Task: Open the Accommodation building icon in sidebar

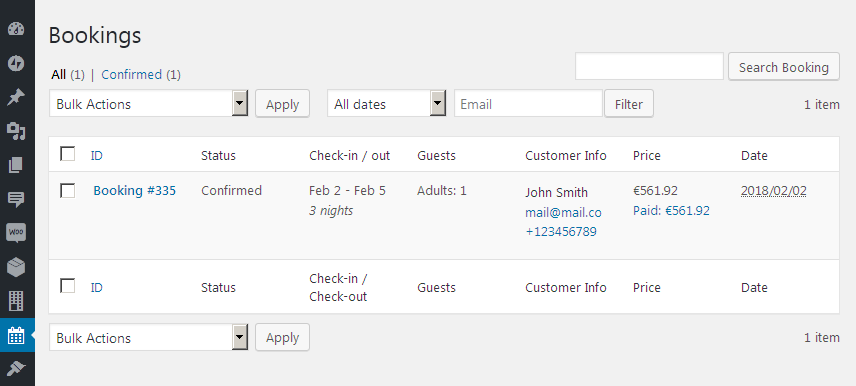Action: pos(16,300)
